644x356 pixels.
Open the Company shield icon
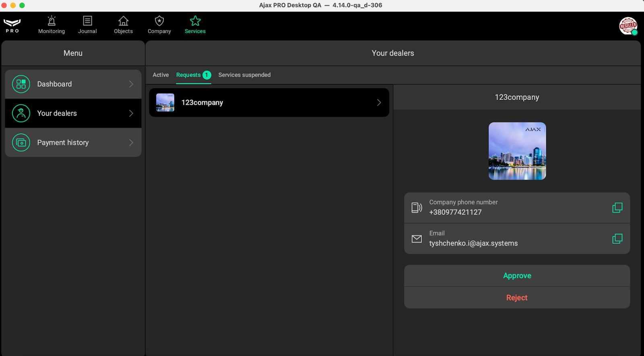pyautogui.click(x=159, y=21)
